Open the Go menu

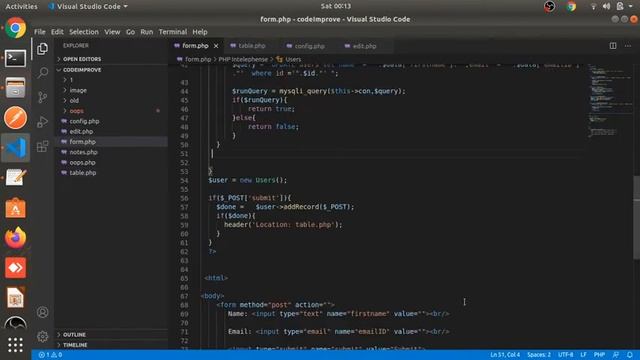(x=130, y=32)
